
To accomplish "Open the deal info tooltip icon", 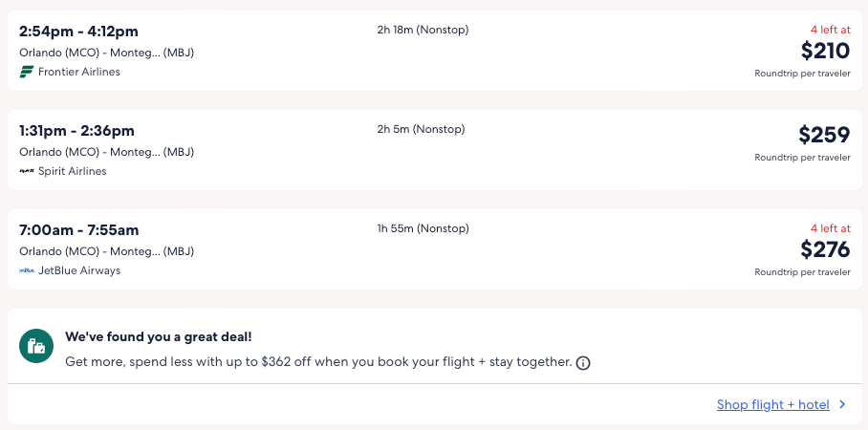I will pos(583,363).
